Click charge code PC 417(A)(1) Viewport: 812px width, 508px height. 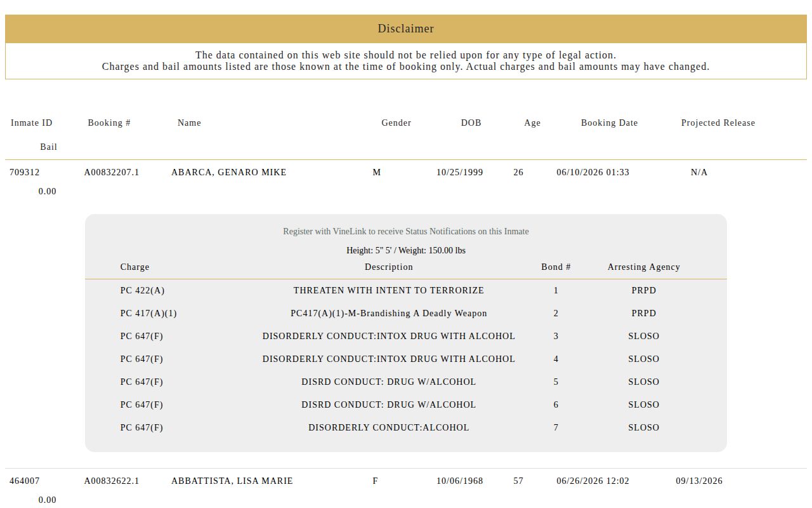point(148,313)
